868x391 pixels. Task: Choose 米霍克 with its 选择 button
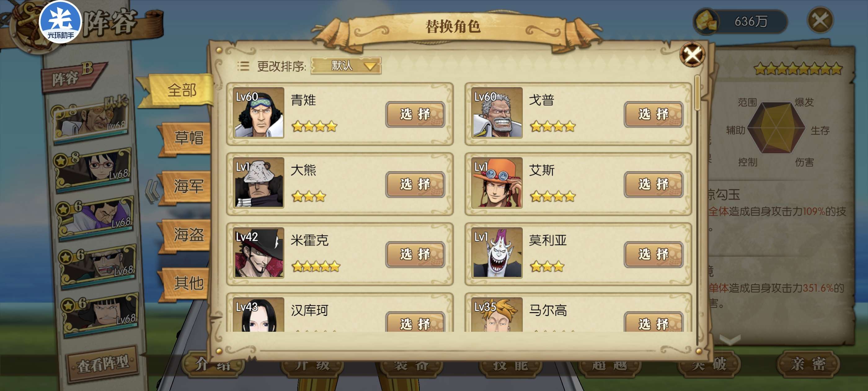tap(415, 254)
